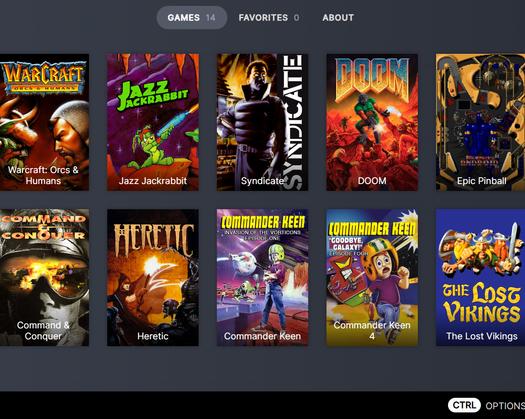Viewport: 525px width, 419px height.
Task: Launch Jazz Jackrabbit from the game grid
Action: (153, 122)
